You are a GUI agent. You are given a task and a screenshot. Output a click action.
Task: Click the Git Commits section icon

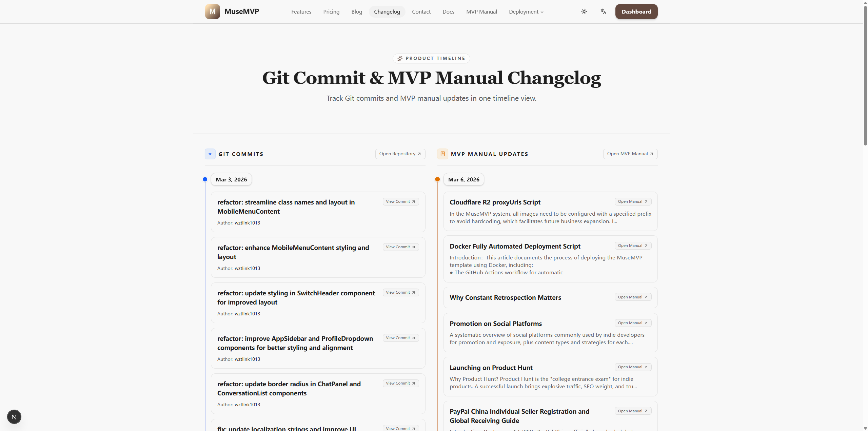(x=210, y=154)
